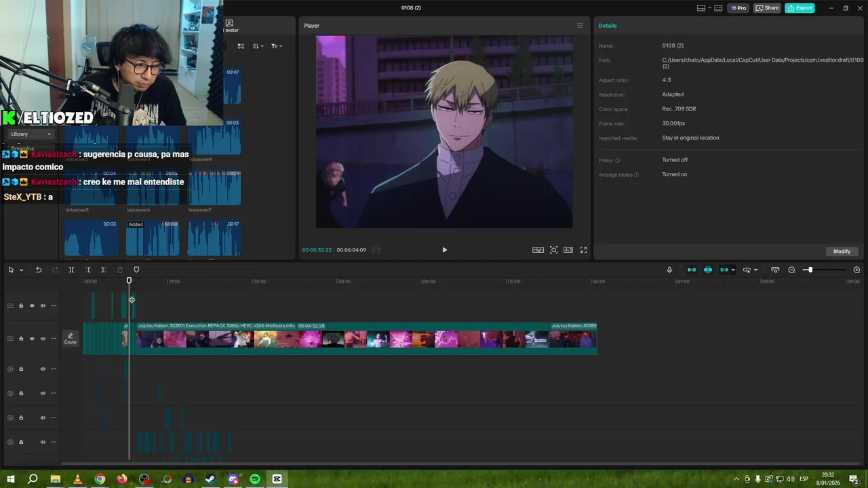Play the video in the Player
This screenshot has height=488, width=868.
pos(444,250)
